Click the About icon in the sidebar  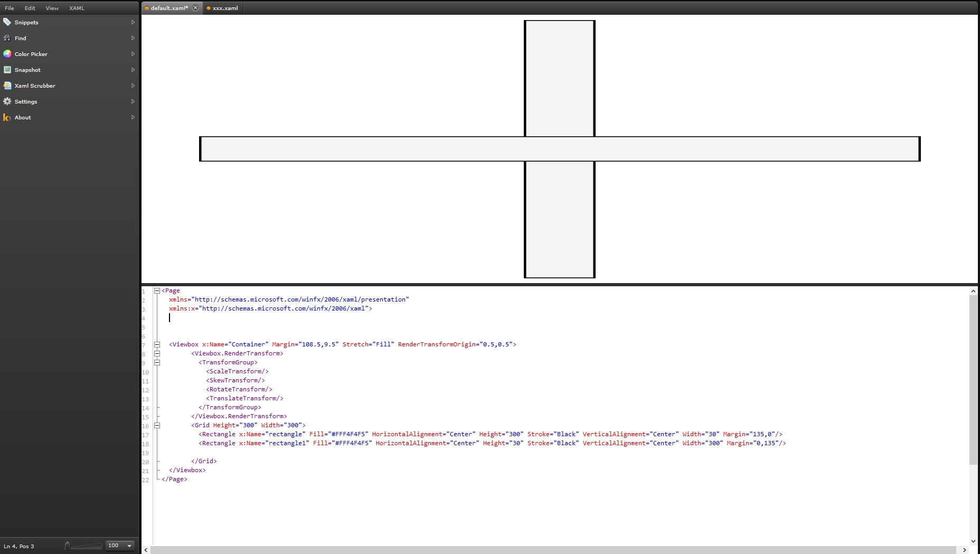tap(7, 117)
